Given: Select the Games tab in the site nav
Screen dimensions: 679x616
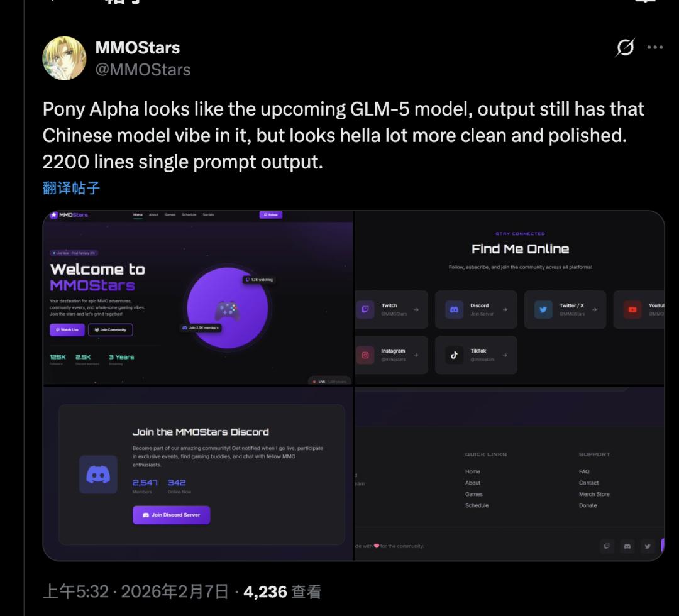Looking at the screenshot, I should [x=170, y=215].
